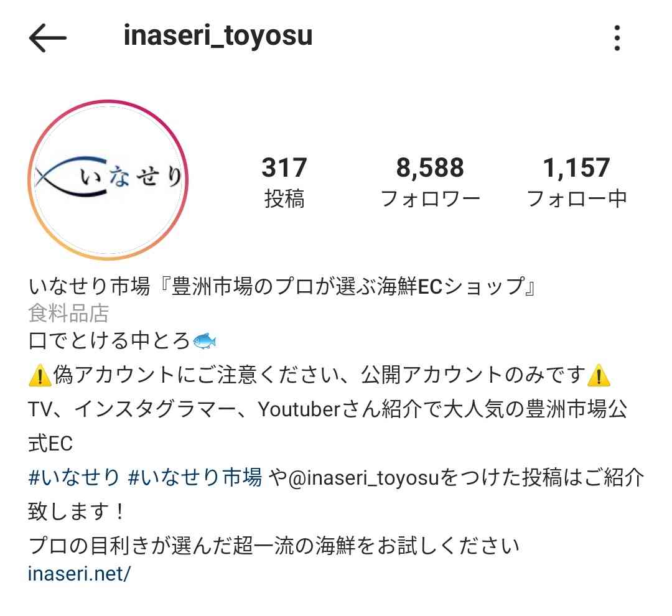Tap the 食料品店 category label
Screen dimensions: 672x616
[x=68, y=312]
